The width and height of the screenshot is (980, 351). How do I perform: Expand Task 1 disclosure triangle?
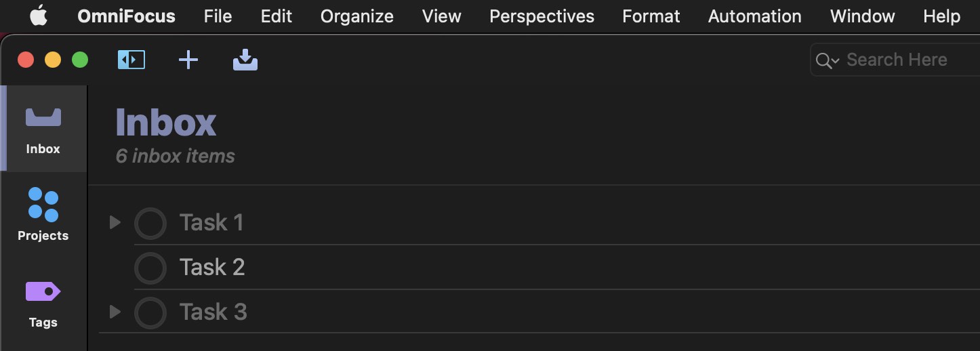[x=115, y=222]
